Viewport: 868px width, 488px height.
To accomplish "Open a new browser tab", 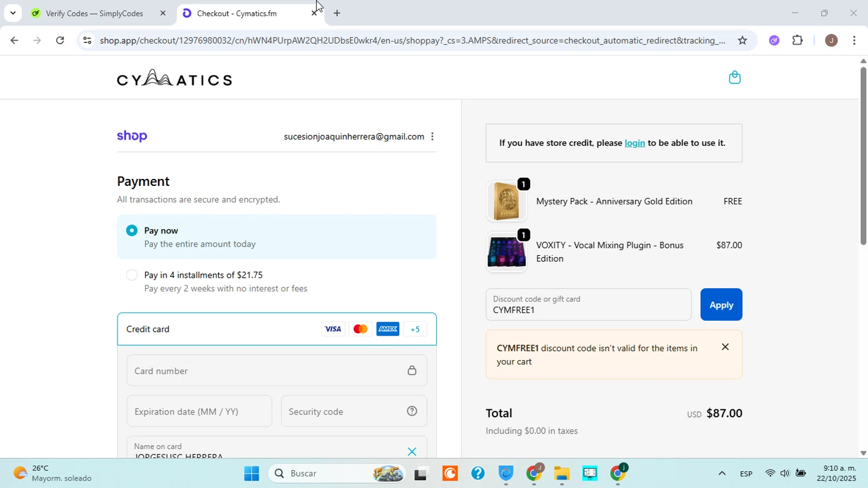I will (x=337, y=13).
